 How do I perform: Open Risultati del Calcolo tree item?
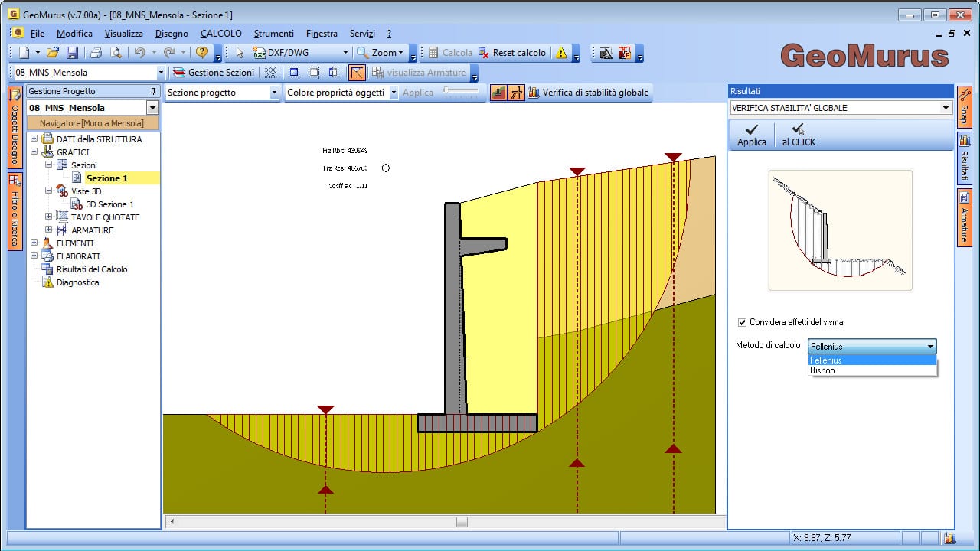92,269
